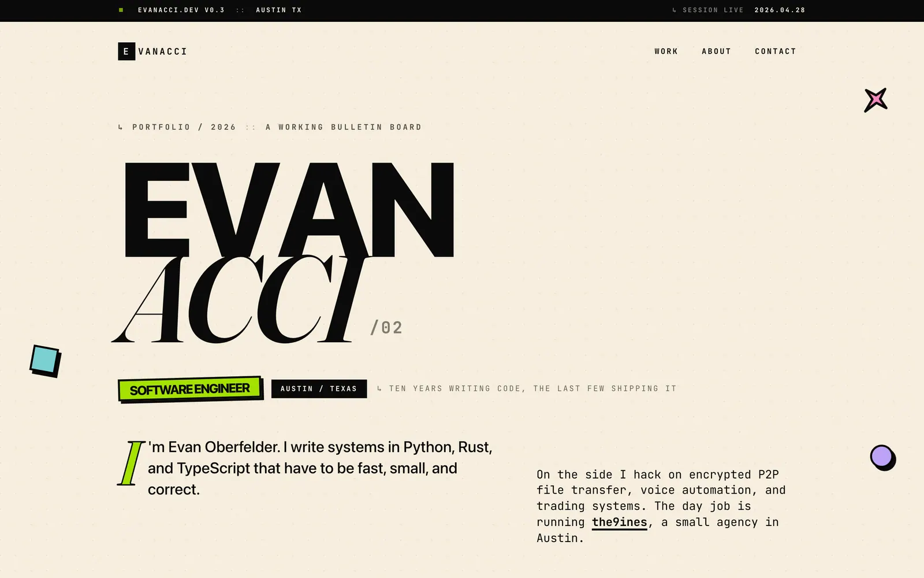Open the ABOUT nav item
Image resolution: width=924 pixels, height=578 pixels.
click(x=716, y=51)
